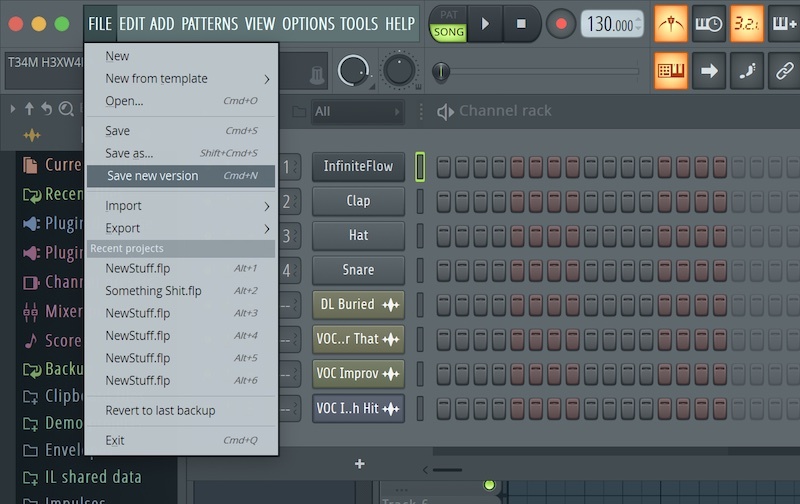Click the main pitch slider handle
The height and width of the screenshot is (504, 800).
coord(440,71)
